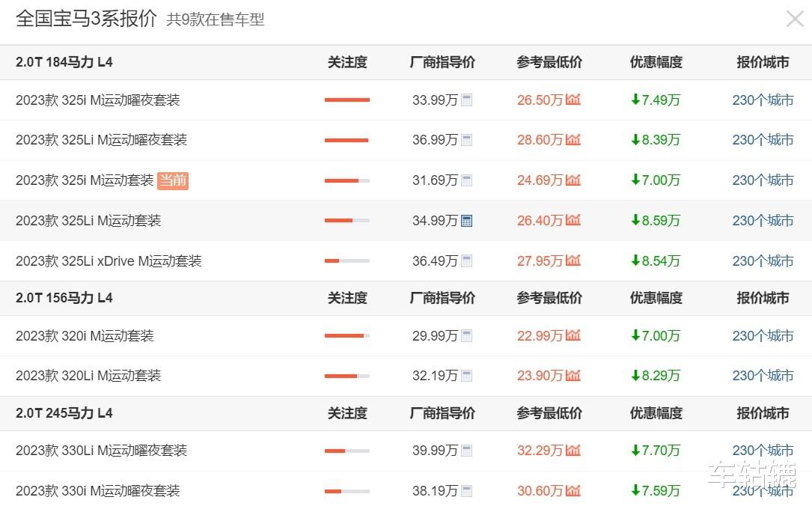Select model 2023款 325Li M运动曜夜套装

click(102, 140)
